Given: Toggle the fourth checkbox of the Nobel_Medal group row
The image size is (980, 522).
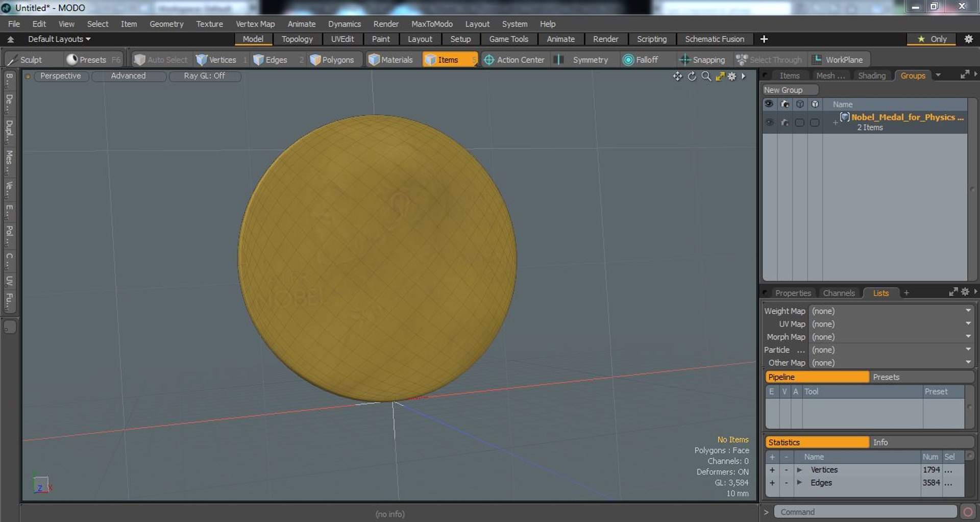Looking at the screenshot, I should (815, 122).
